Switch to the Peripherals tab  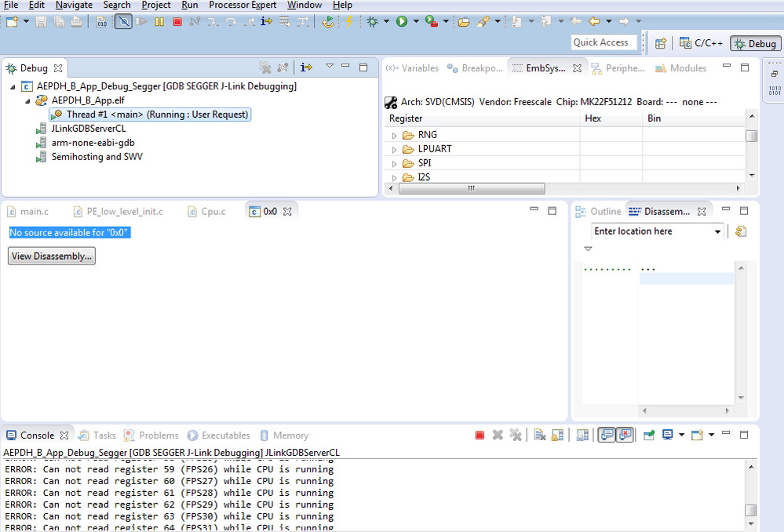pos(618,68)
